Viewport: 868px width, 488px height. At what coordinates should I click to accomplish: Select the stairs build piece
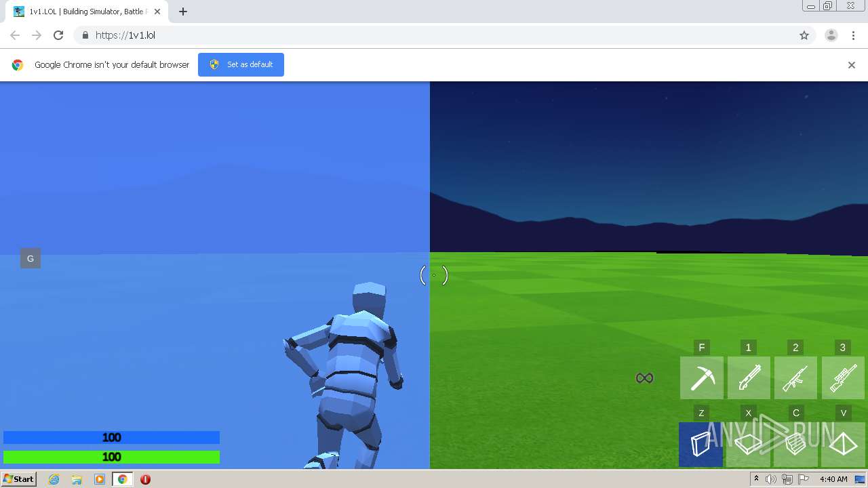pyautogui.click(x=795, y=445)
